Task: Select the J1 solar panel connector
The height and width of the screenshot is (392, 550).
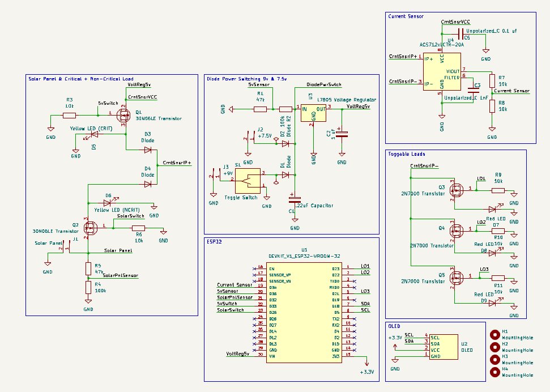Action: pyautogui.click(x=65, y=246)
